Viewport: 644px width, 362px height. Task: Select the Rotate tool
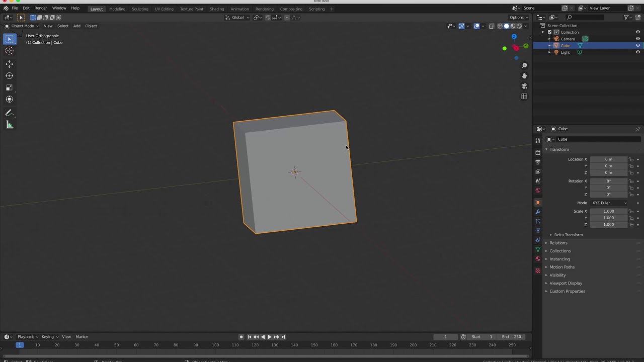coord(9,75)
